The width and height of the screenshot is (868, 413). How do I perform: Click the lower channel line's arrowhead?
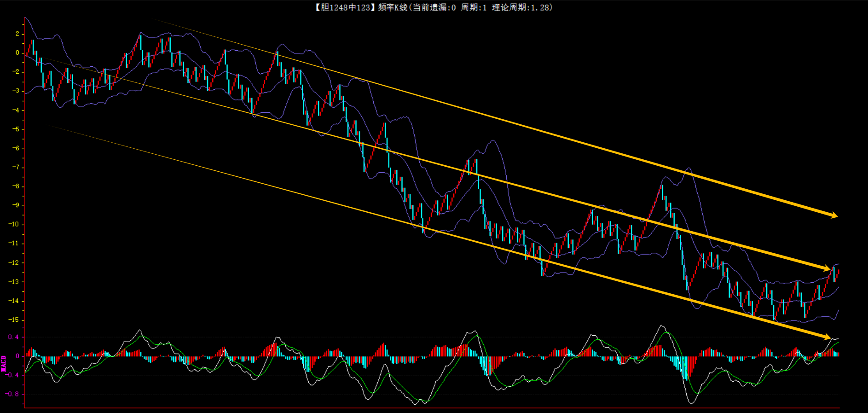(x=827, y=337)
